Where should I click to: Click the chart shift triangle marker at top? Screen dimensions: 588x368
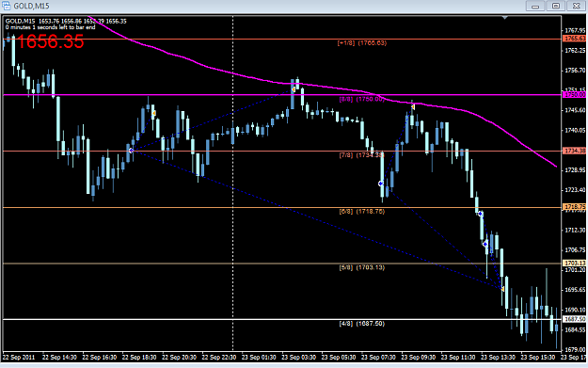[505, 18]
